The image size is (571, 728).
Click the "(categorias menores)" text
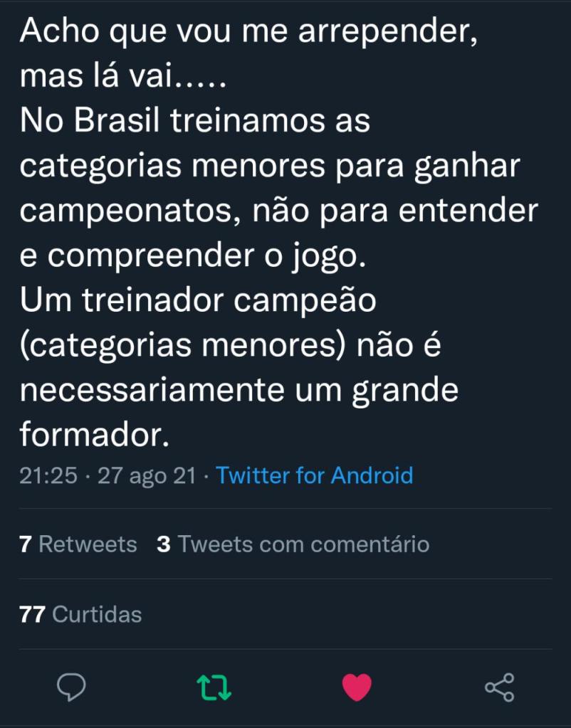[x=183, y=346]
